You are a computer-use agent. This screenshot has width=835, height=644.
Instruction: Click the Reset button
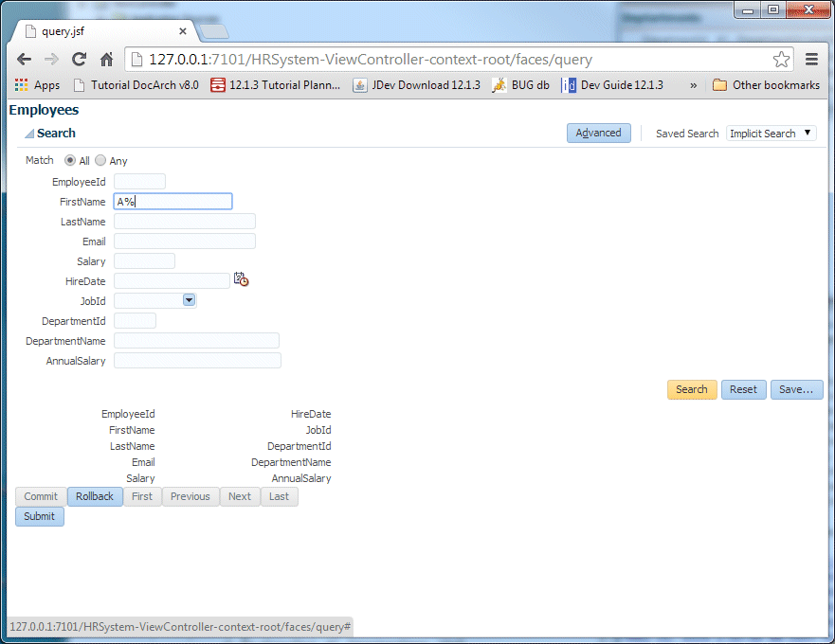coord(743,389)
